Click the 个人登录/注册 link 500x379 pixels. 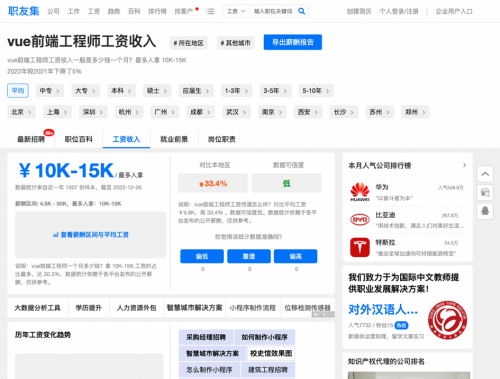(399, 11)
